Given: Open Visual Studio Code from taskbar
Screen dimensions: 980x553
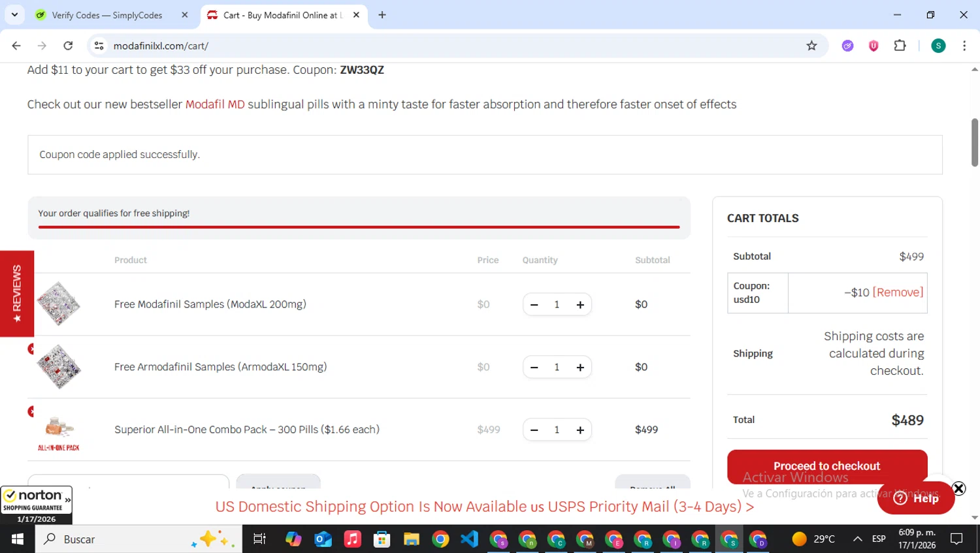Looking at the screenshot, I should [470, 539].
